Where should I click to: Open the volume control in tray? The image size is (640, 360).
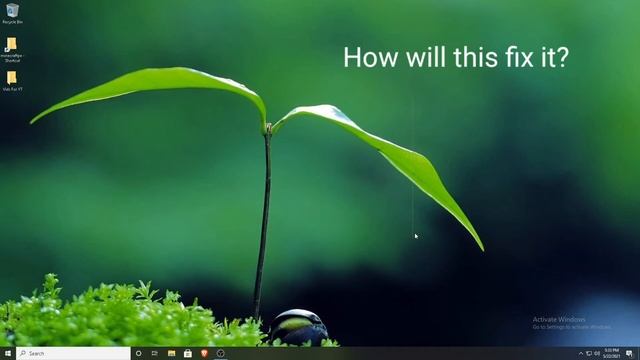coord(597,353)
